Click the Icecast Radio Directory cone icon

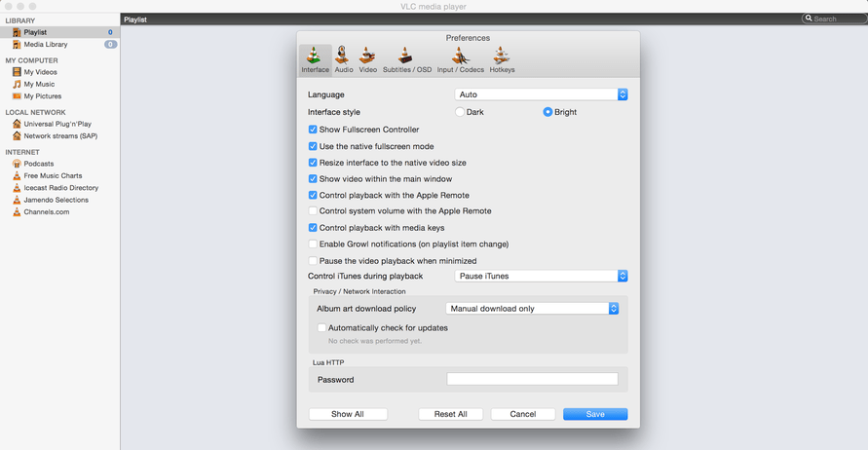click(17, 188)
